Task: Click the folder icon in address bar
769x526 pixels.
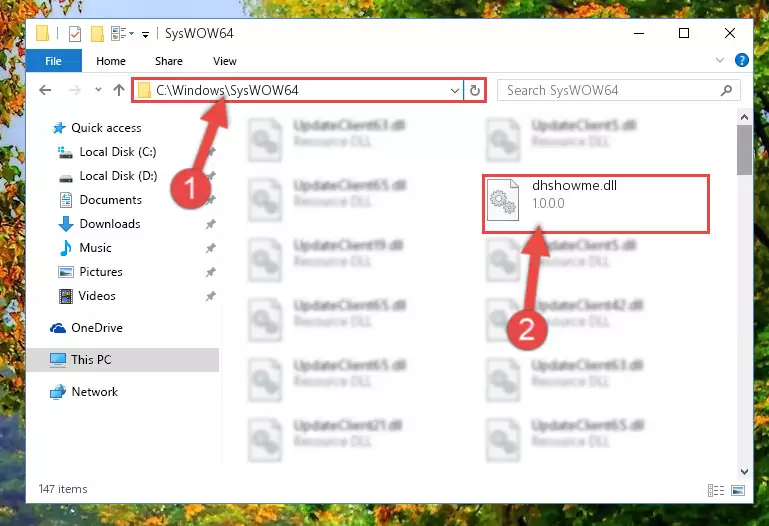Action: (144, 90)
